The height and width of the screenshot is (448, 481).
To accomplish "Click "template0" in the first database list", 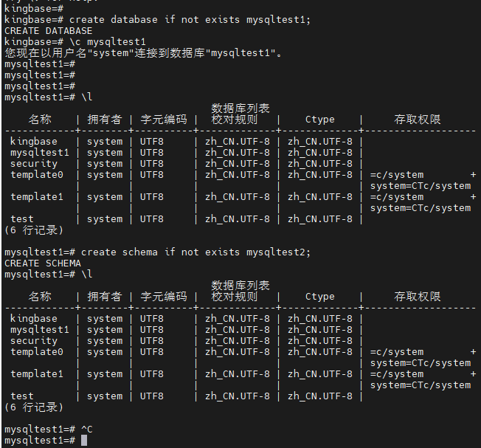I will [37, 175].
